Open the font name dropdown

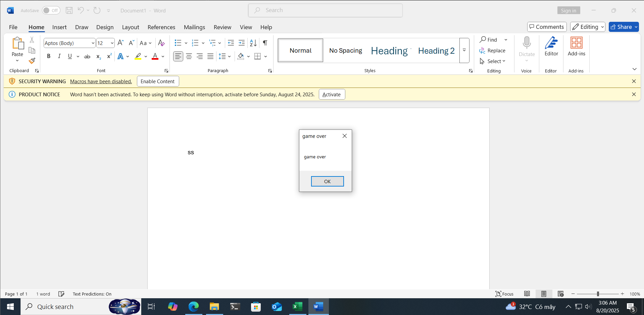point(93,43)
